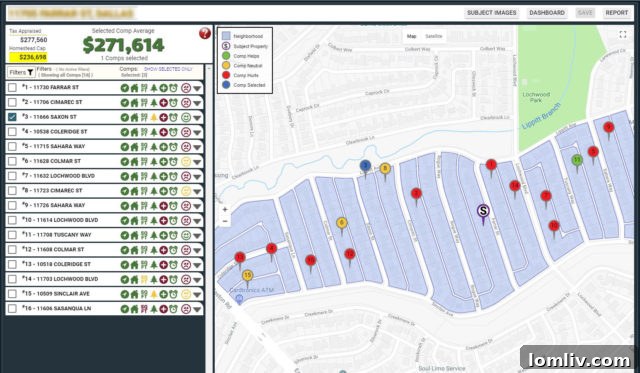
Task: Zoom in on the map
Action: (225, 210)
